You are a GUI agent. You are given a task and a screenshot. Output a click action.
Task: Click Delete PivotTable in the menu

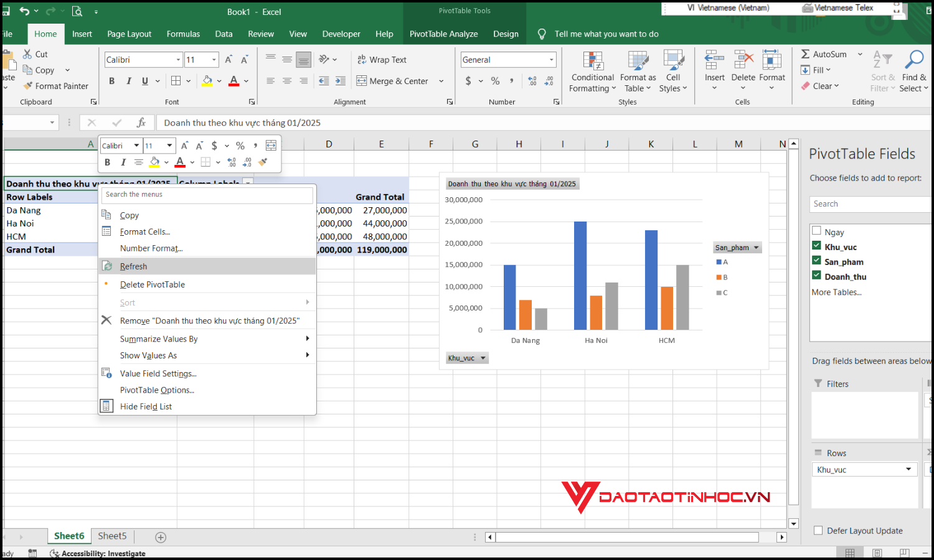click(x=152, y=284)
